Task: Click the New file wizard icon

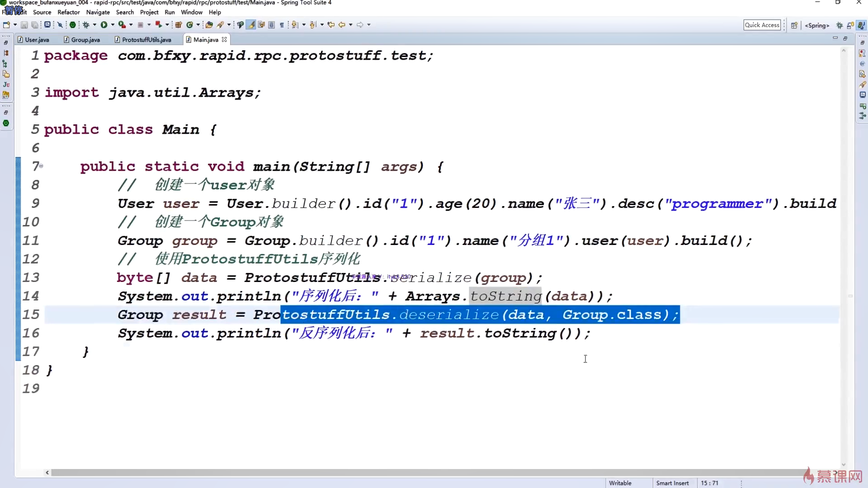Action: [x=6, y=25]
